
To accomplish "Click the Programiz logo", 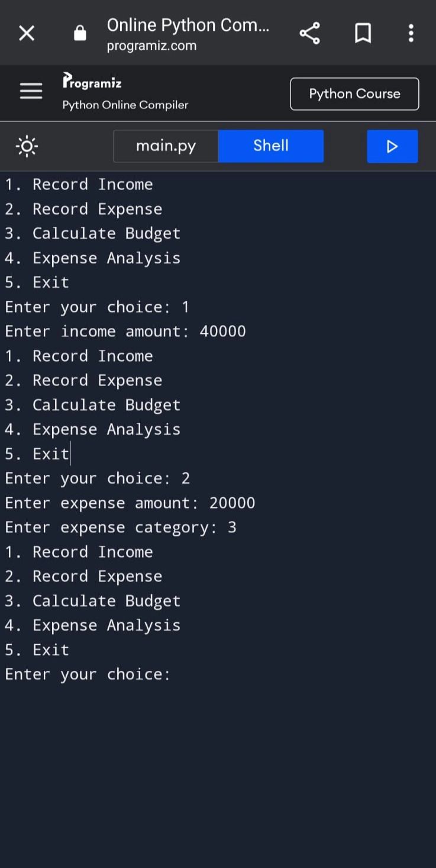I will point(92,82).
